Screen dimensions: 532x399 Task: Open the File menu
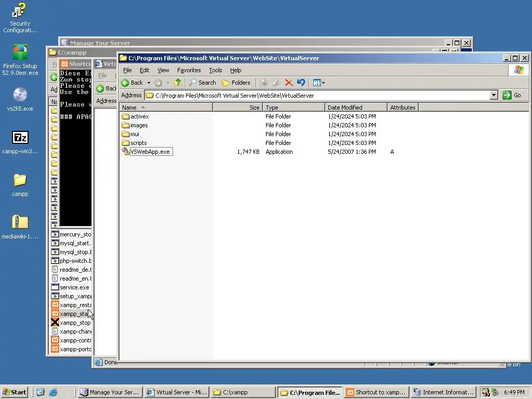tap(127, 70)
